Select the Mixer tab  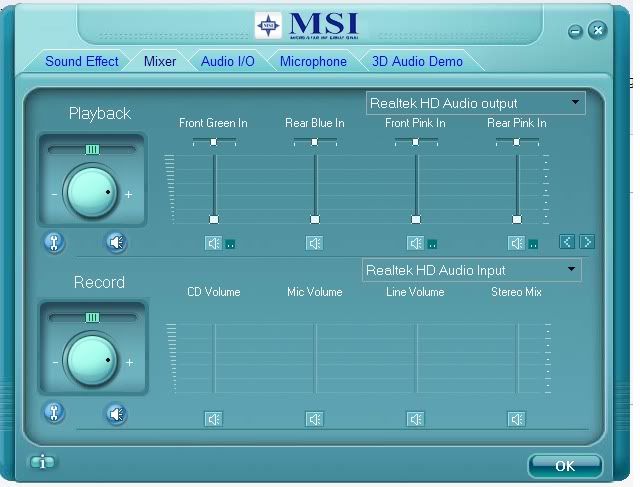tap(160, 61)
